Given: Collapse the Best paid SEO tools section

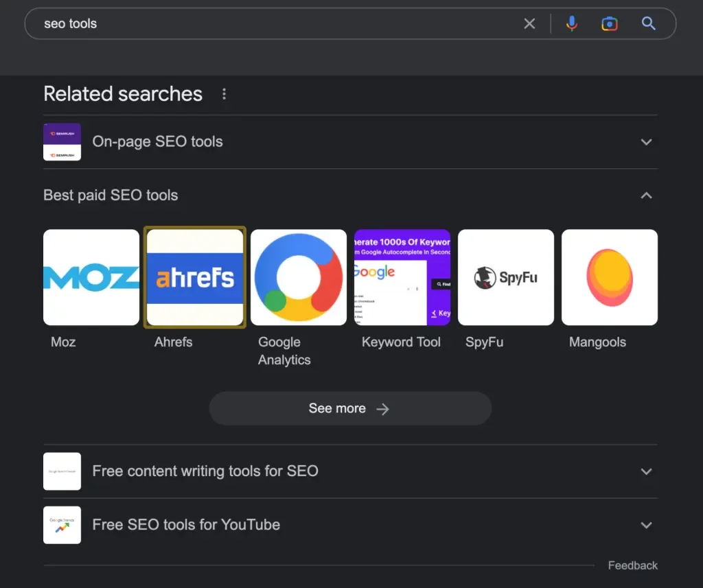Looking at the screenshot, I should click(645, 196).
